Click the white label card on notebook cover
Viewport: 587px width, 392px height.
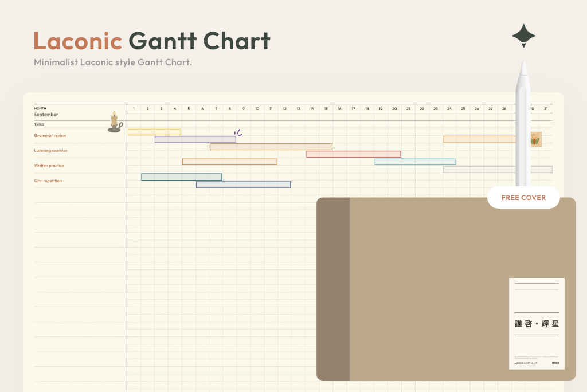[x=537, y=323]
